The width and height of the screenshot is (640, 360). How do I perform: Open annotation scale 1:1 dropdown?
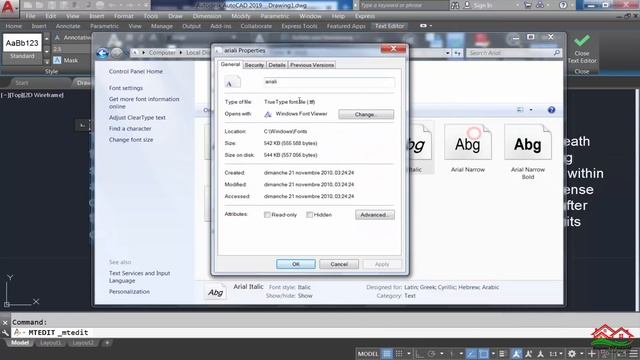coord(556,353)
